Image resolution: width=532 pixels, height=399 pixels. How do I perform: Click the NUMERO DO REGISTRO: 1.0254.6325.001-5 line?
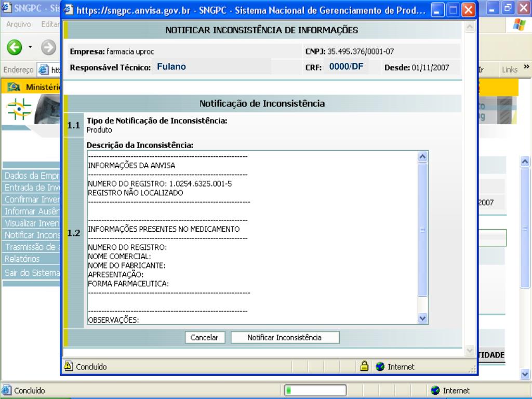coord(160,183)
